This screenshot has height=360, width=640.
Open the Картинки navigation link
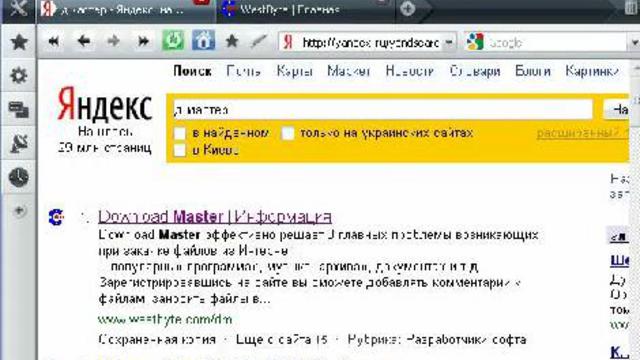click(x=592, y=71)
